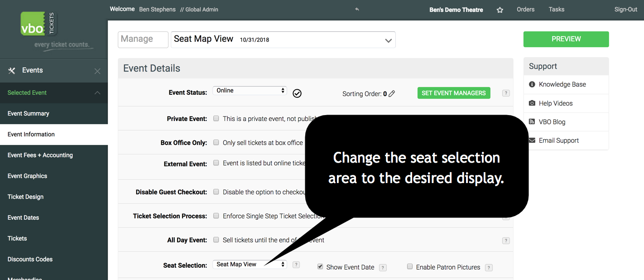Click the Events sidebar header

(54, 70)
